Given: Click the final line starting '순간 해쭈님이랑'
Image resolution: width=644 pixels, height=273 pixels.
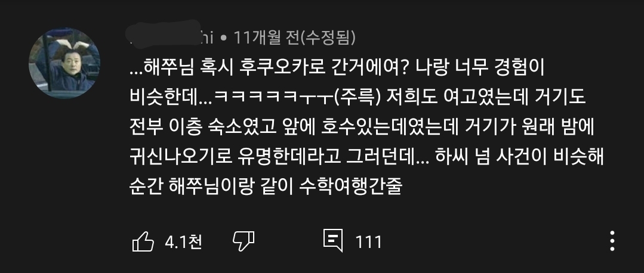Looking at the screenshot, I should 266,187.
